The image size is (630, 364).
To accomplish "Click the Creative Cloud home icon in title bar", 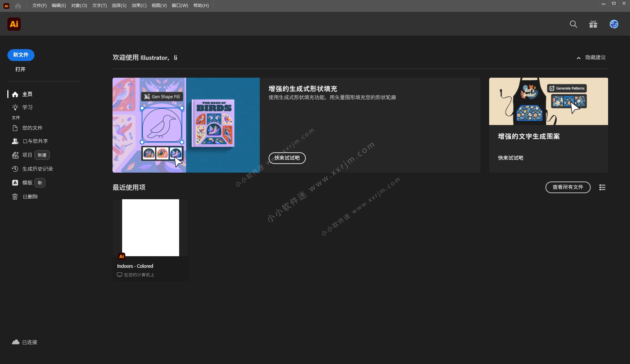I will pyautogui.click(x=18, y=6).
